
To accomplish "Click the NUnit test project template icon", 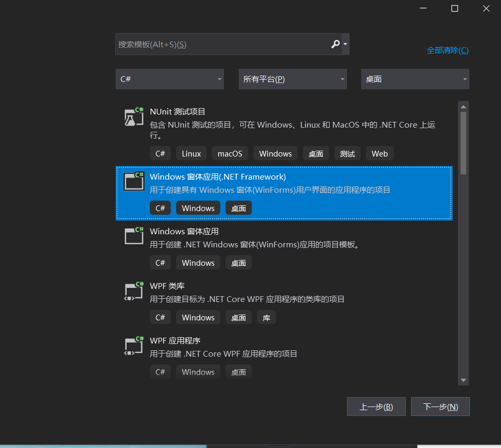I will coord(134,117).
